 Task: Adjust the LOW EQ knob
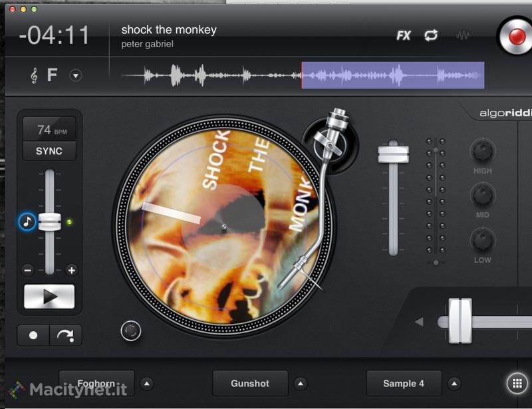tap(483, 239)
